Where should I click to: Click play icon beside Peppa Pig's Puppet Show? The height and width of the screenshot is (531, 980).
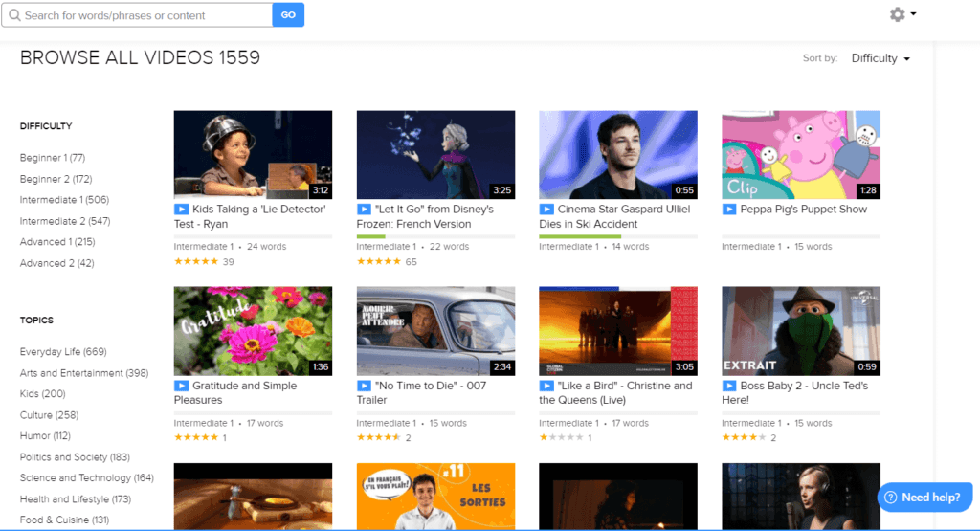click(x=728, y=210)
